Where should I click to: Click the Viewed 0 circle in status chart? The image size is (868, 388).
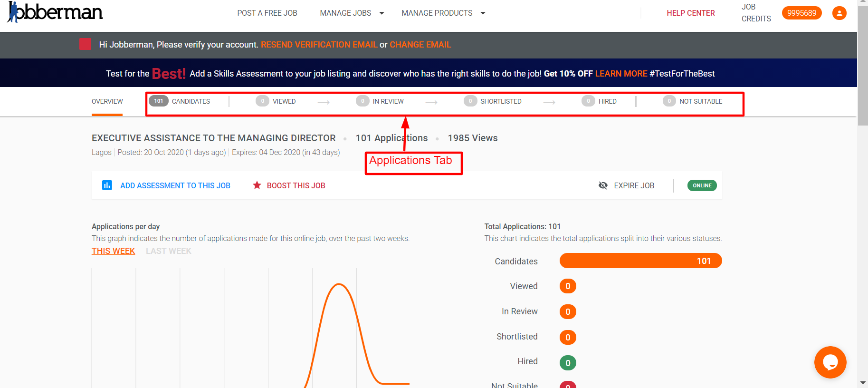coord(568,286)
